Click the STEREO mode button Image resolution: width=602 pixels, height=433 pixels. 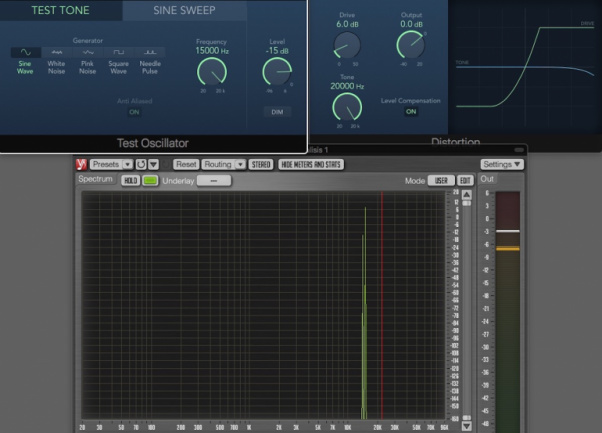click(261, 164)
